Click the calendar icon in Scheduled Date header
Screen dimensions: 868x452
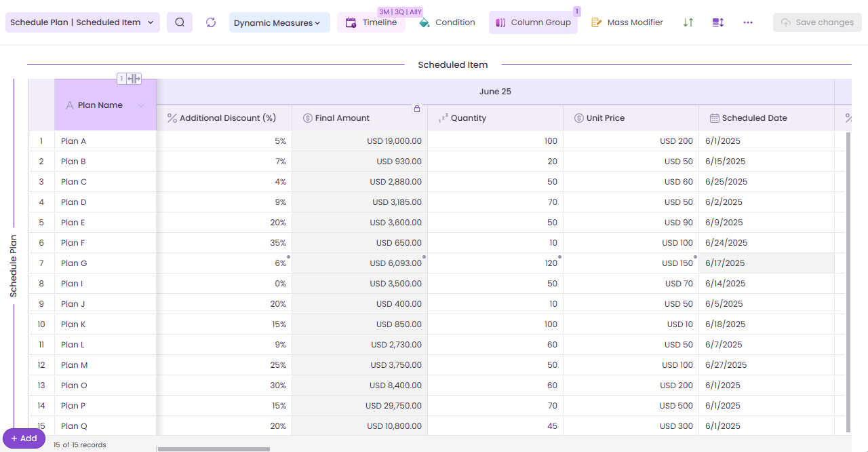click(x=714, y=118)
